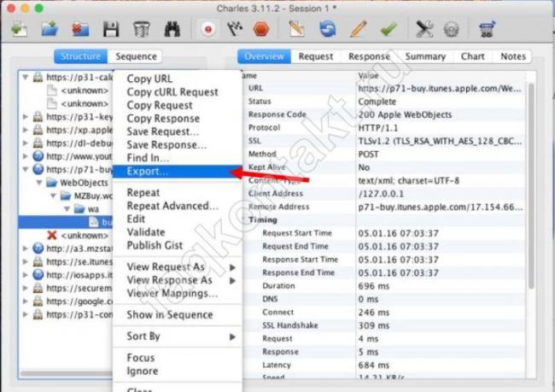
Task: Select Copy Request in the context menu
Action: pos(178,105)
